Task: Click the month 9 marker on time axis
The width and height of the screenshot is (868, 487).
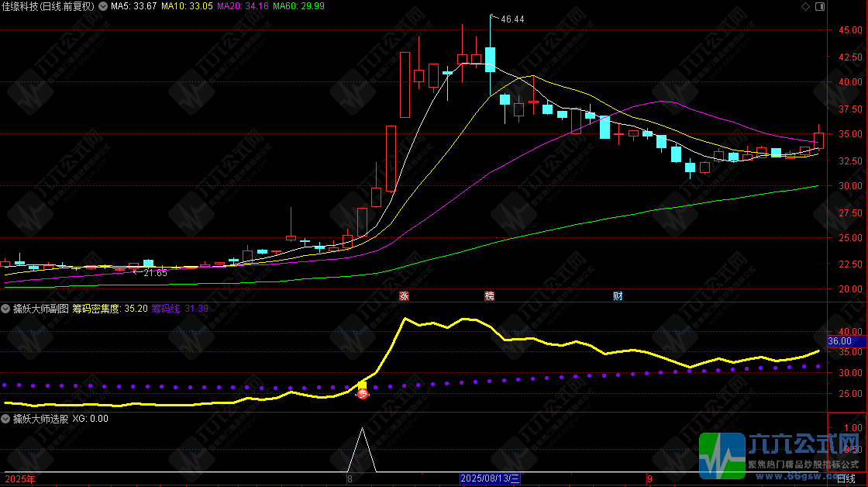Action: pos(650,479)
